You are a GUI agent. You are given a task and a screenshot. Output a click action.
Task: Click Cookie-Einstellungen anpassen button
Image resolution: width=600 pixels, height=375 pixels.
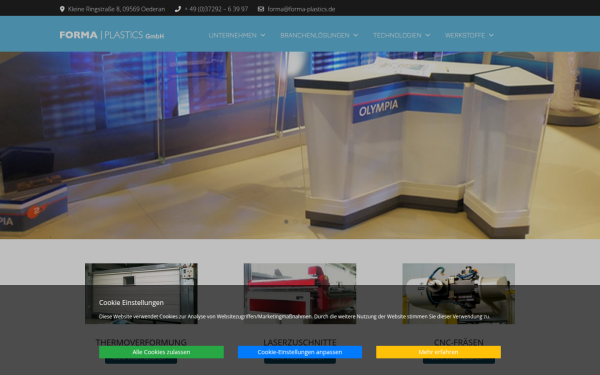click(300, 352)
